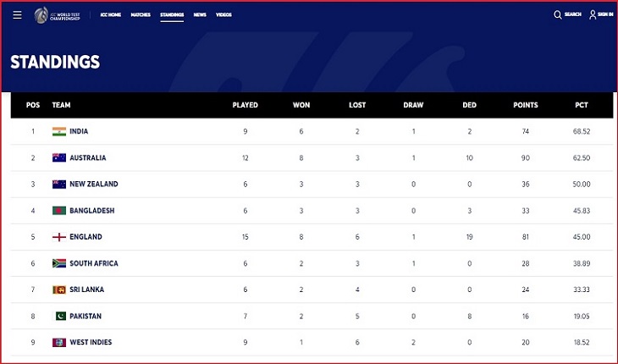
Task: Click the Bangladesh flag icon
Action: click(59, 211)
